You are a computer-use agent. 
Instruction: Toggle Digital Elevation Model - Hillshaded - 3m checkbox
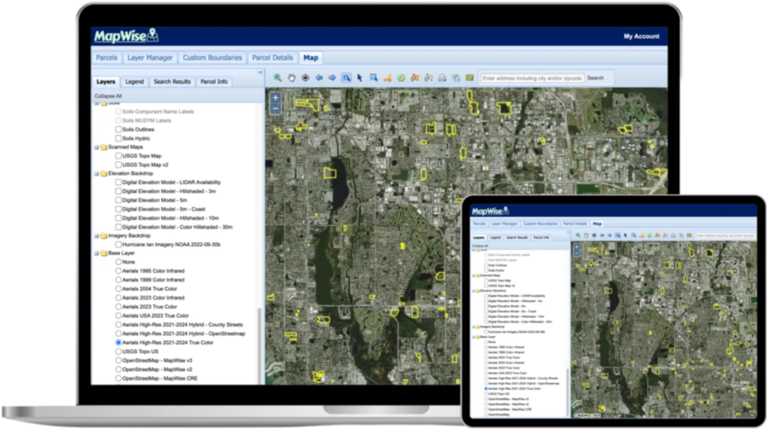[118, 191]
